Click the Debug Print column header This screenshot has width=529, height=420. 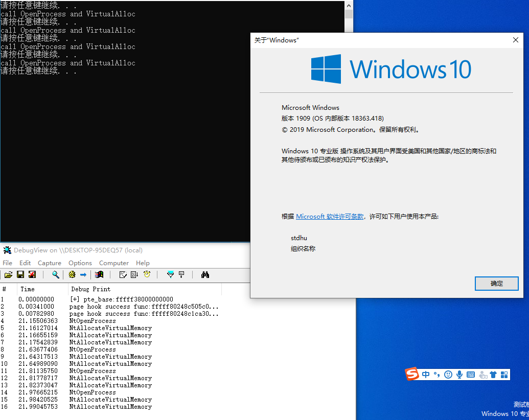[145, 289]
